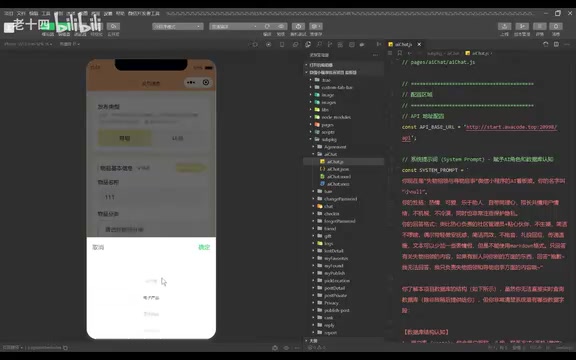Close the aiChat.js editor tab
Screen dimensions: 576x360
(x=419, y=44)
